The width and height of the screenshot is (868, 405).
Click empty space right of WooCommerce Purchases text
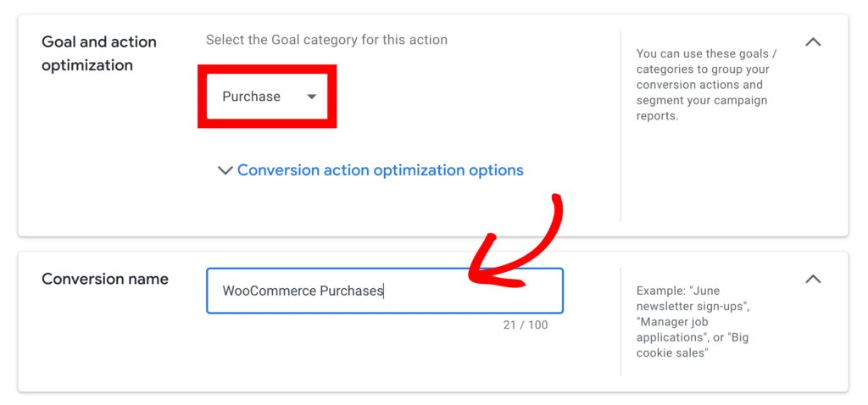coord(475,291)
